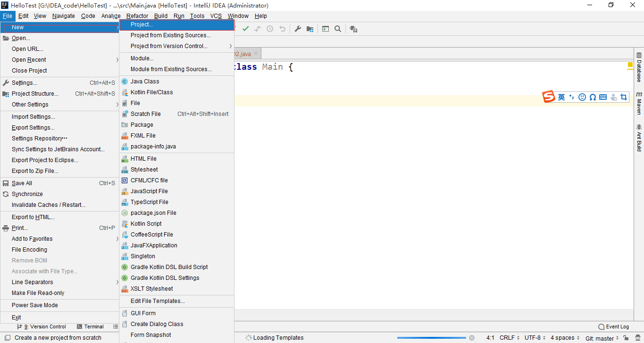The image size is (644, 343).
Task: Choose GUI Form from New submenu
Action: pos(177,313)
